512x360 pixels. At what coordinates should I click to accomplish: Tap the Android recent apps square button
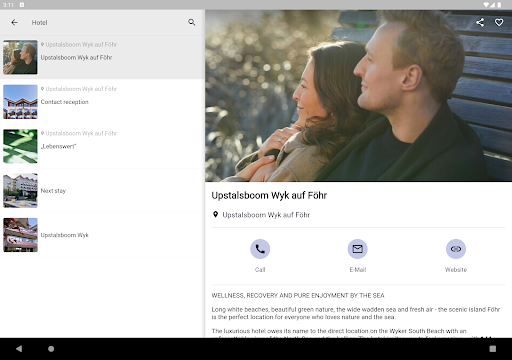tap(493, 349)
